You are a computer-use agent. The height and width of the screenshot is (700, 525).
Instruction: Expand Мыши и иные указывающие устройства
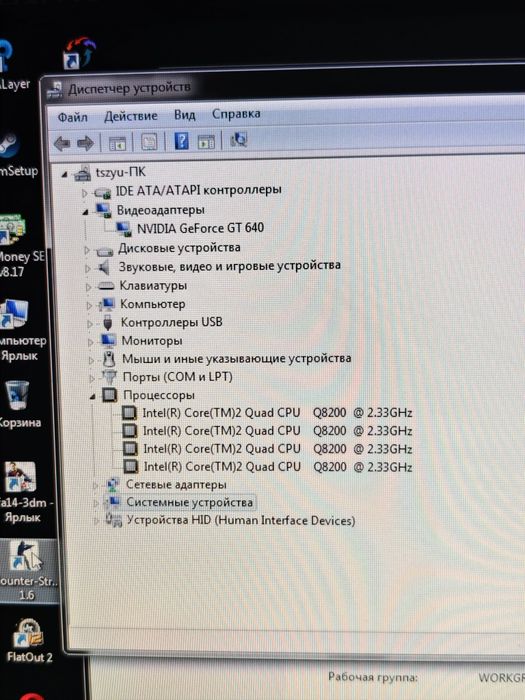pyautogui.click(x=92, y=361)
